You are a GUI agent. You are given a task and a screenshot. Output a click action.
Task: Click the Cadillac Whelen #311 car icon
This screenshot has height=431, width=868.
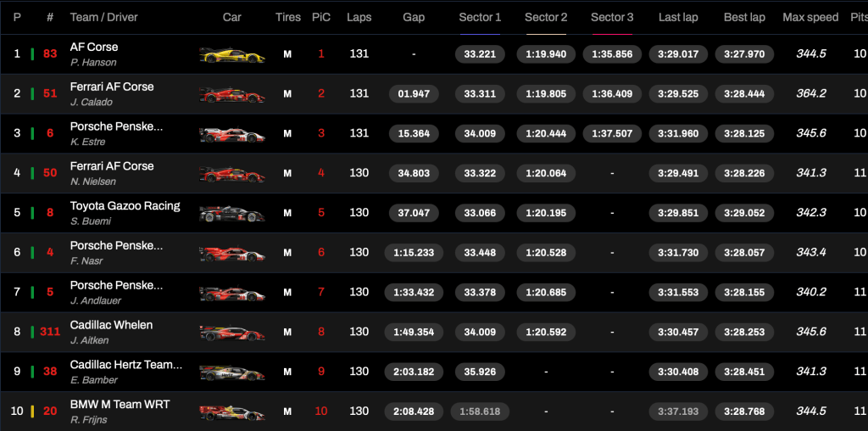click(x=231, y=333)
